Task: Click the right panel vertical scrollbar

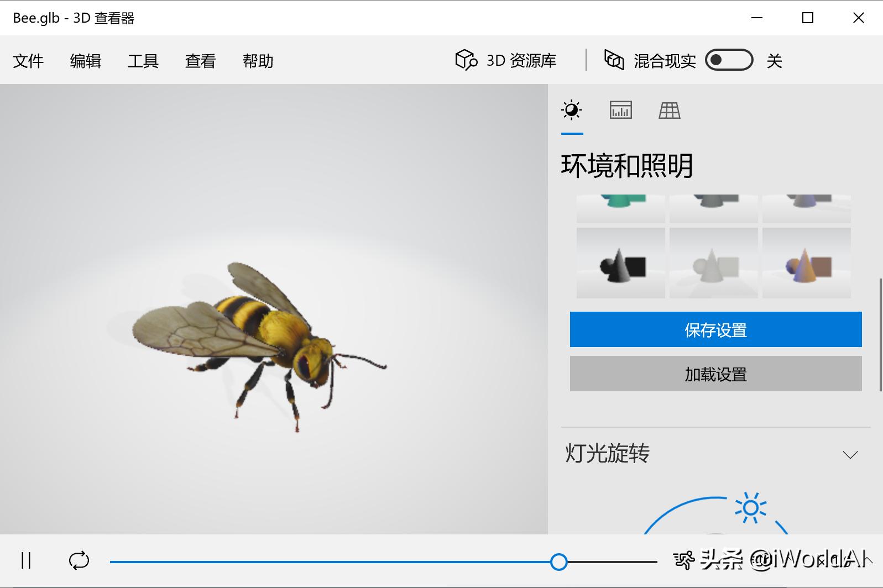Action: coord(880,335)
